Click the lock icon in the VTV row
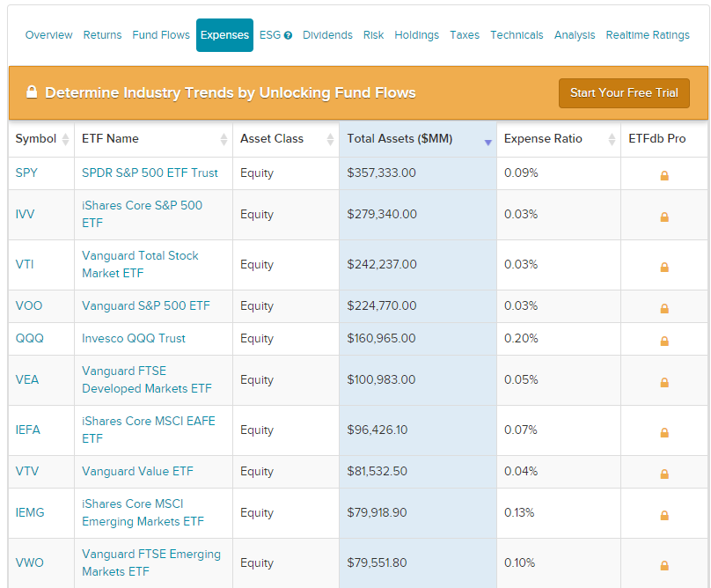Screen dimensions: 711x588 point(664,474)
